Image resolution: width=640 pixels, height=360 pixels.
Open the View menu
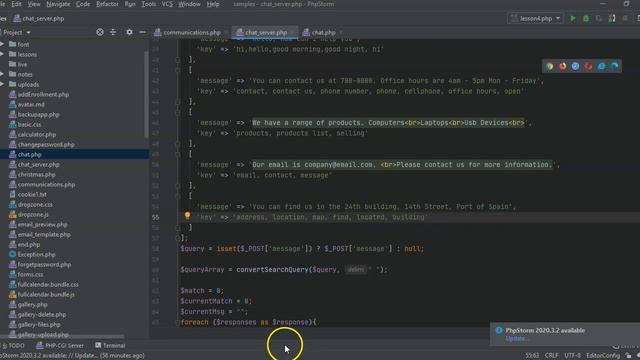[x=34, y=4]
